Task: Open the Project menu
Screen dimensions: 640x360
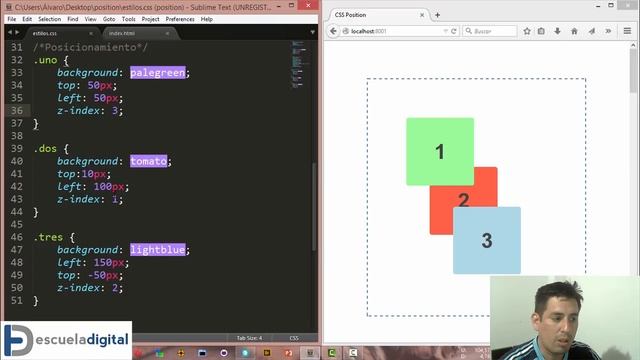Action: (x=150, y=19)
